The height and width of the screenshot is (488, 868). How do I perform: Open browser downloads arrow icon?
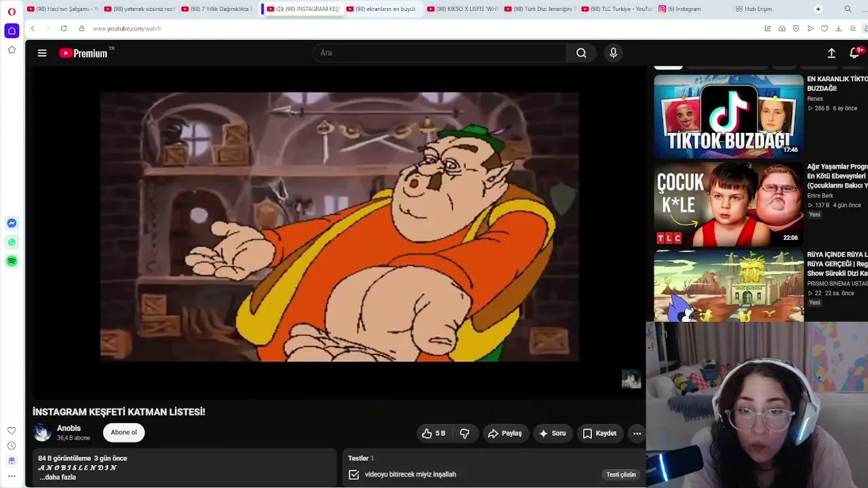[839, 28]
